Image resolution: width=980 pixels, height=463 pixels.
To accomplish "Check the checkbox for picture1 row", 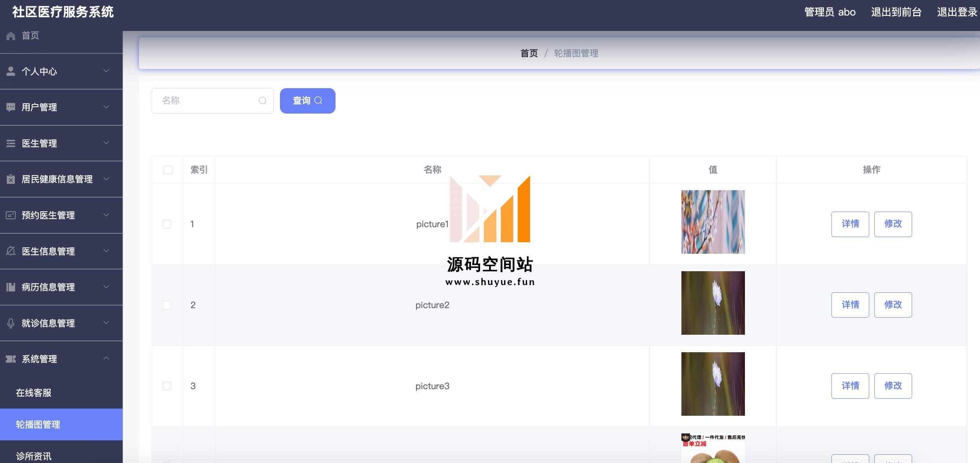I will (x=167, y=224).
